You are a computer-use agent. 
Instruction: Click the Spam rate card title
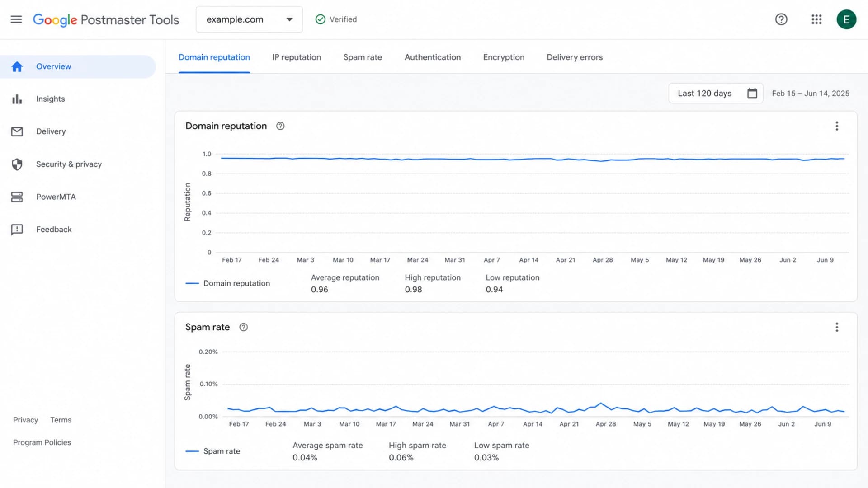pos(208,327)
